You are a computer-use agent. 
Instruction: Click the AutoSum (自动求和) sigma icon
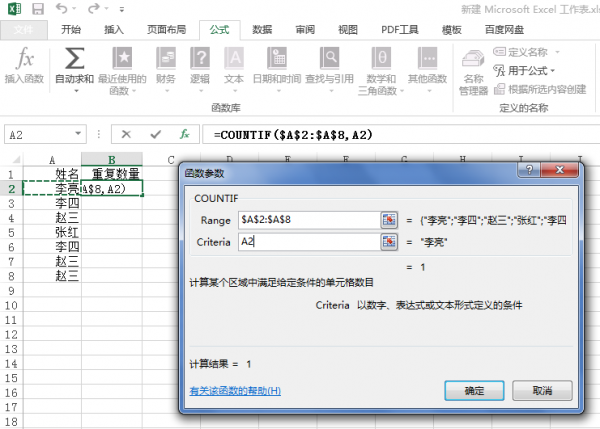[x=74, y=58]
